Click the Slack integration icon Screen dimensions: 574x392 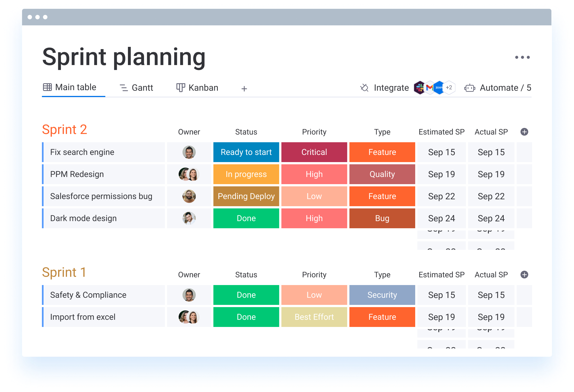(420, 88)
